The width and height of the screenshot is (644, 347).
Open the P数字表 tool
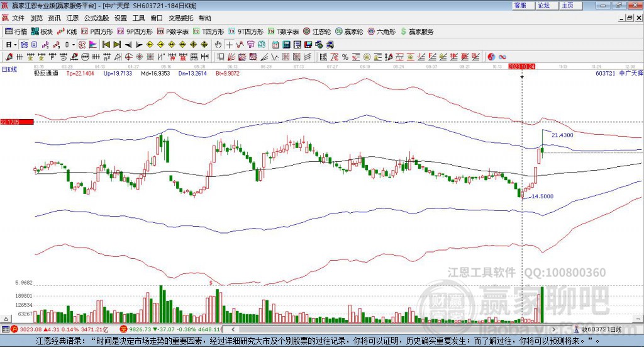tap(172, 31)
